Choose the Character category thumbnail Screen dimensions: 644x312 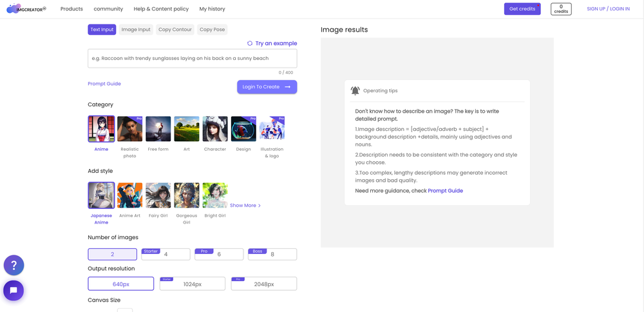click(215, 129)
